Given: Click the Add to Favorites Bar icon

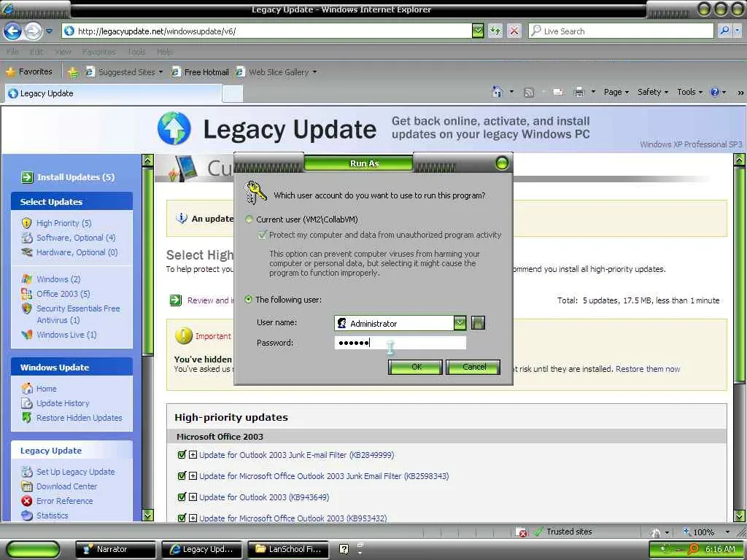Looking at the screenshot, I should 73,72.
